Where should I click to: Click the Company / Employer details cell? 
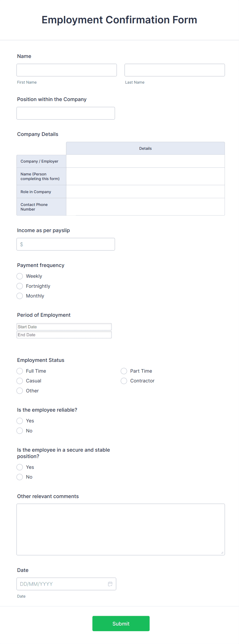145,161
